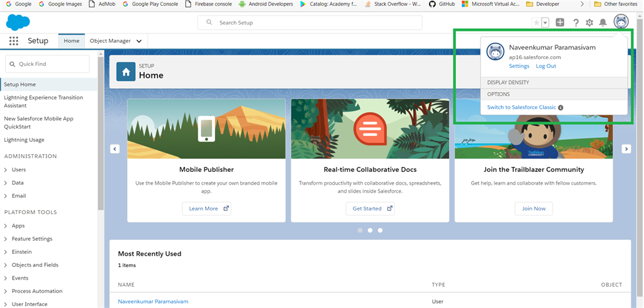Viewport: 644px width, 308px height.
Task: Click the favorites star icon
Action: pos(536,23)
